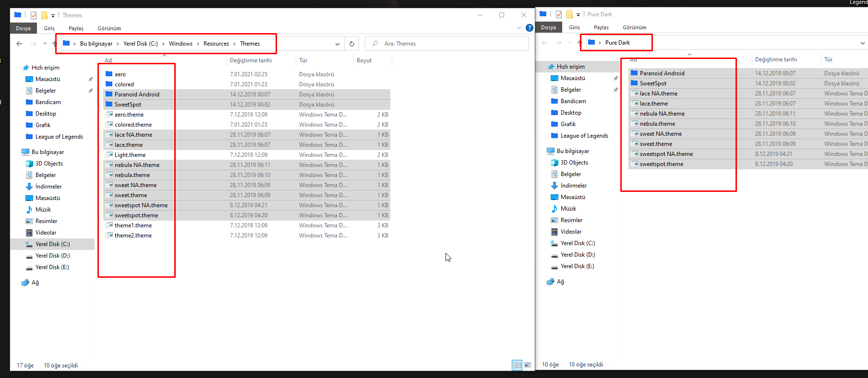This screenshot has height=378, width=868.
Task: Switch to details view in Themes window
Action: pyautogui.click(x=517, y=365)
